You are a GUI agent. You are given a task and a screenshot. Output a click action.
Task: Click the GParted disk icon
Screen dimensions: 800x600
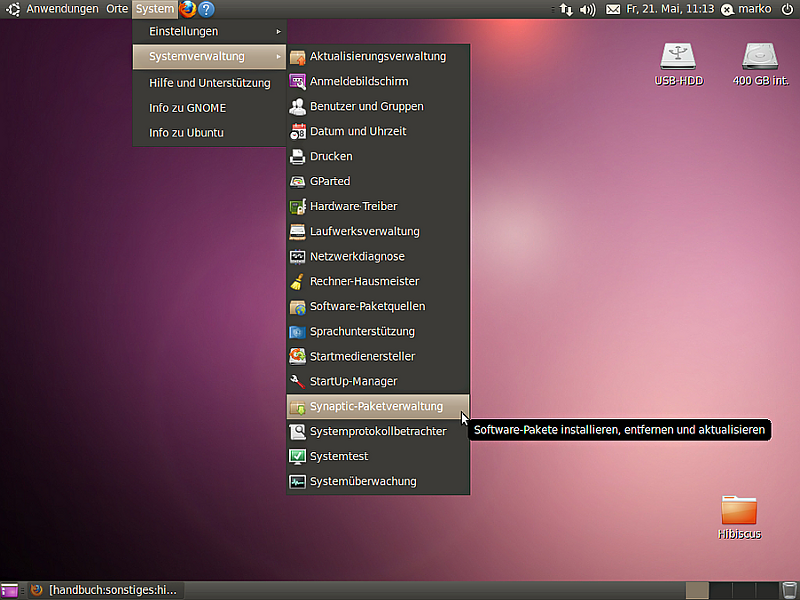297,182
